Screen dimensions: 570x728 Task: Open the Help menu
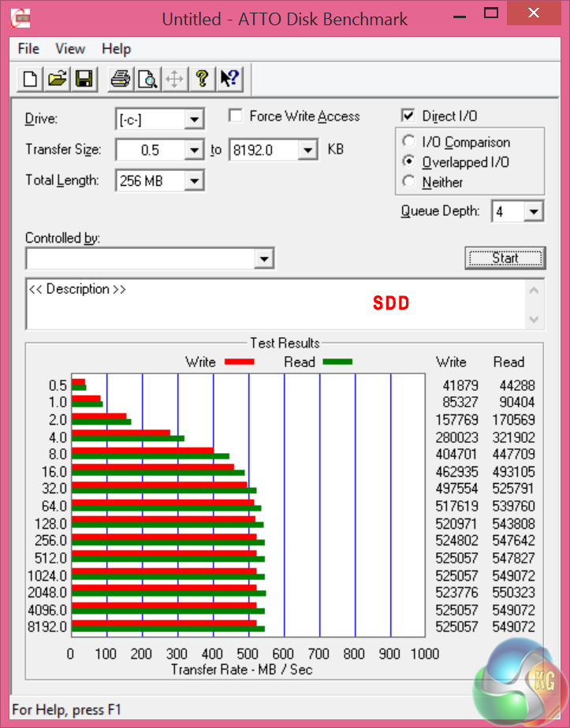click(x=116, y=49)
